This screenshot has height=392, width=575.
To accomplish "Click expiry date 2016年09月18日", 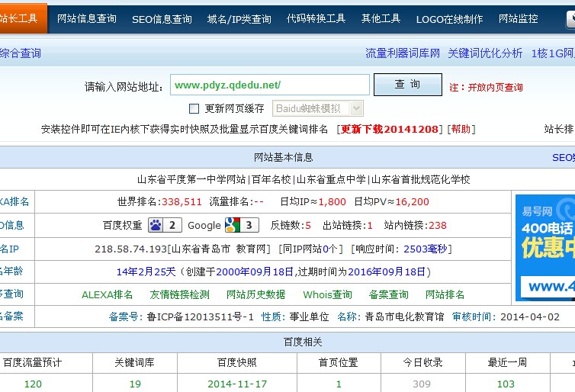I will [x=387, y=272].
